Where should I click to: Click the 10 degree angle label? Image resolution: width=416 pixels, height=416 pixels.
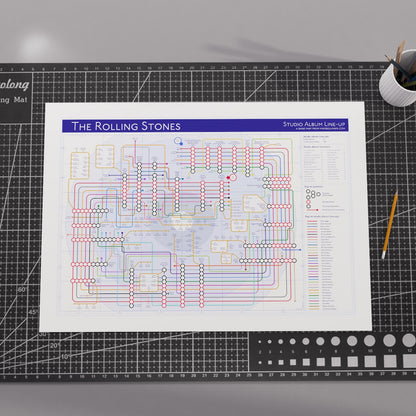(65, 356)
